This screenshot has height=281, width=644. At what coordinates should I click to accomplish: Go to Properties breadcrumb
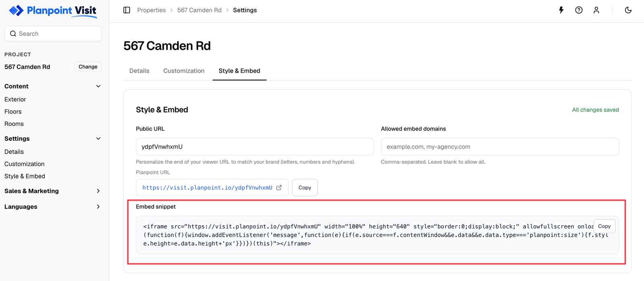point(151,10)
